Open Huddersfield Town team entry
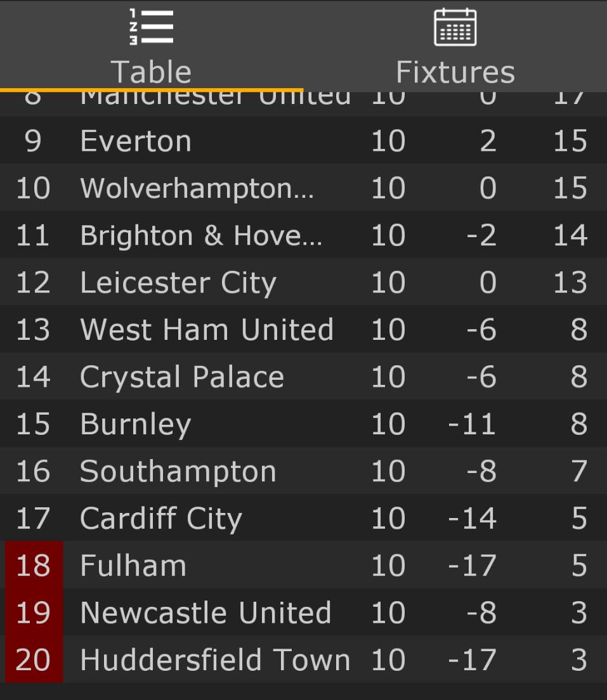The image size is (607, 700). [215, 660]
